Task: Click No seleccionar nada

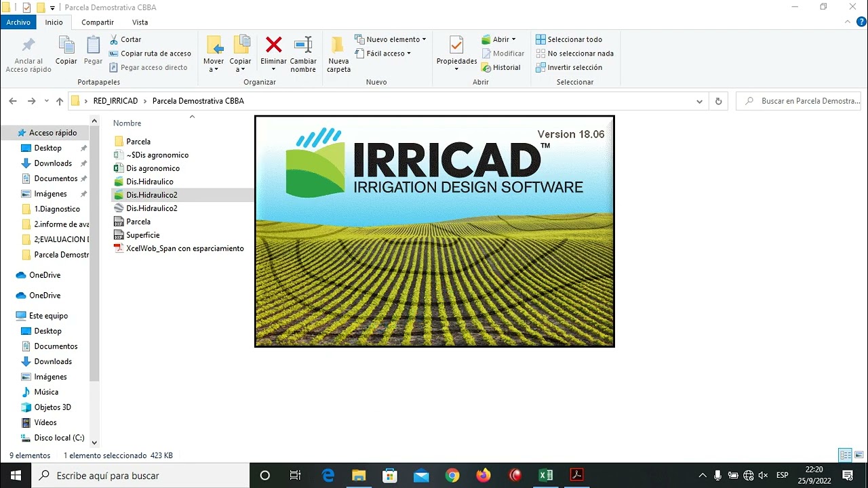Action: [x=574, y=54]
